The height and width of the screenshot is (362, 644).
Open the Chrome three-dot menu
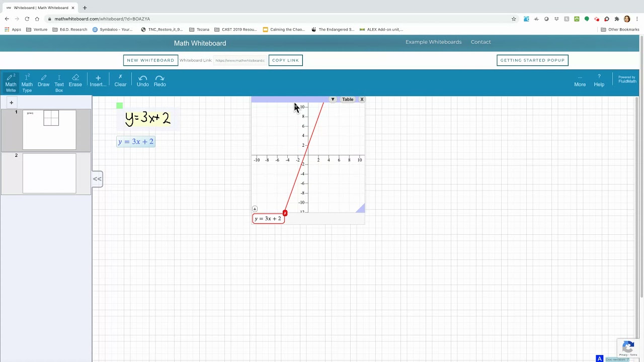[636, 19]
